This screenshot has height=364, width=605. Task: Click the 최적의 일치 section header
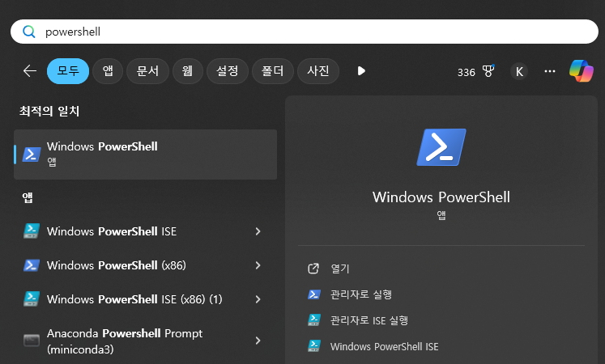(x=49, y=112)
